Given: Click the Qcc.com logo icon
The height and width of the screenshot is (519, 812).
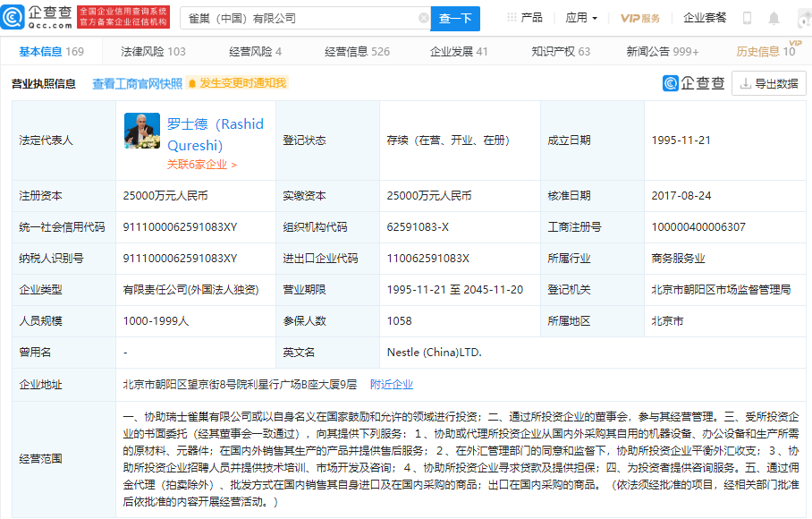Looking at the screenshot, I should click(x=13, y=17).
